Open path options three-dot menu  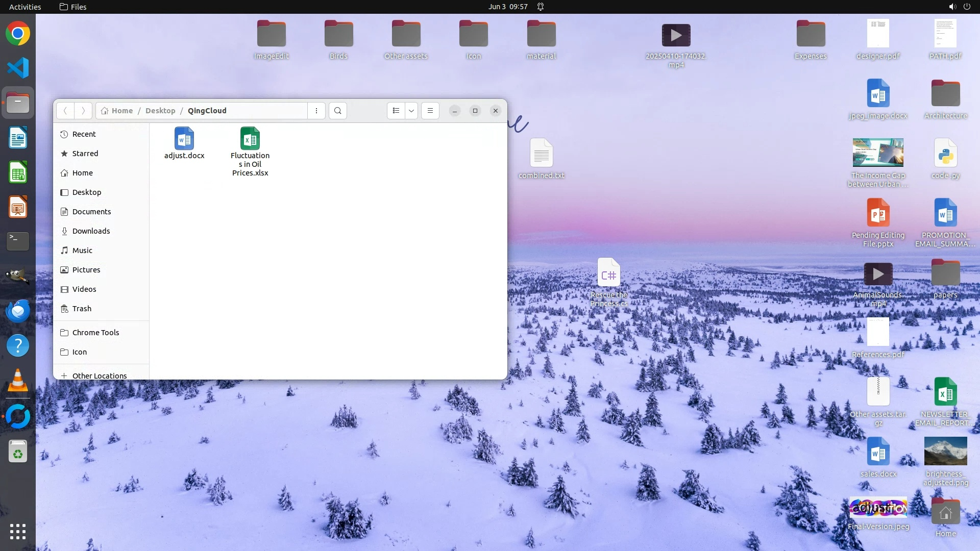point(316,111)
